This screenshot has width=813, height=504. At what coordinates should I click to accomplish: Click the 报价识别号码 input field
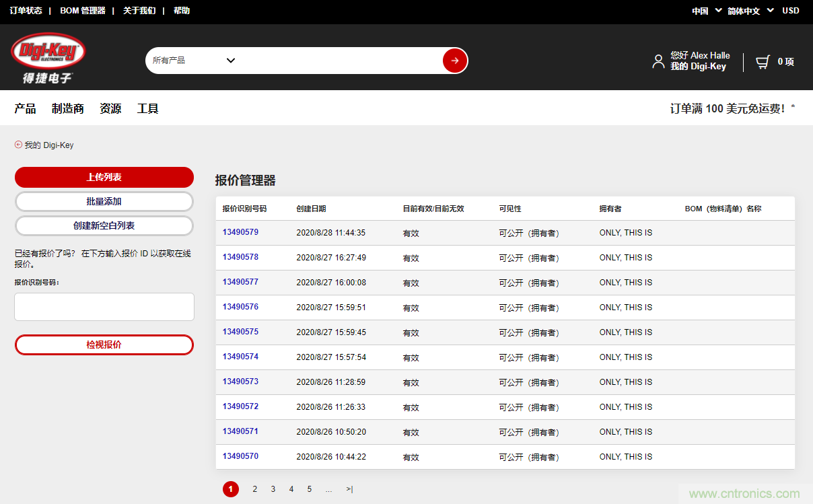click(x=104, y=306)
